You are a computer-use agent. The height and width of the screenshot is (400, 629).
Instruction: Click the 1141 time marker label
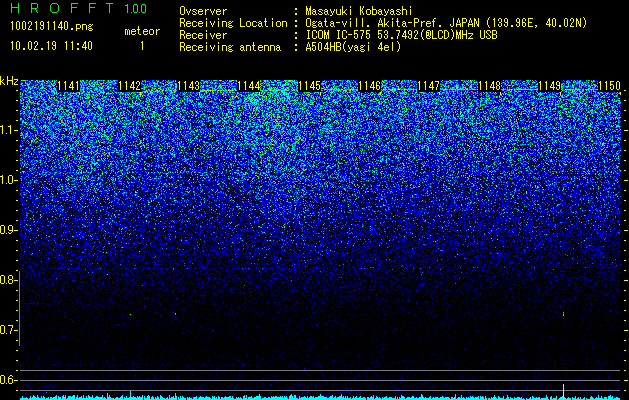tap(69, 86)
